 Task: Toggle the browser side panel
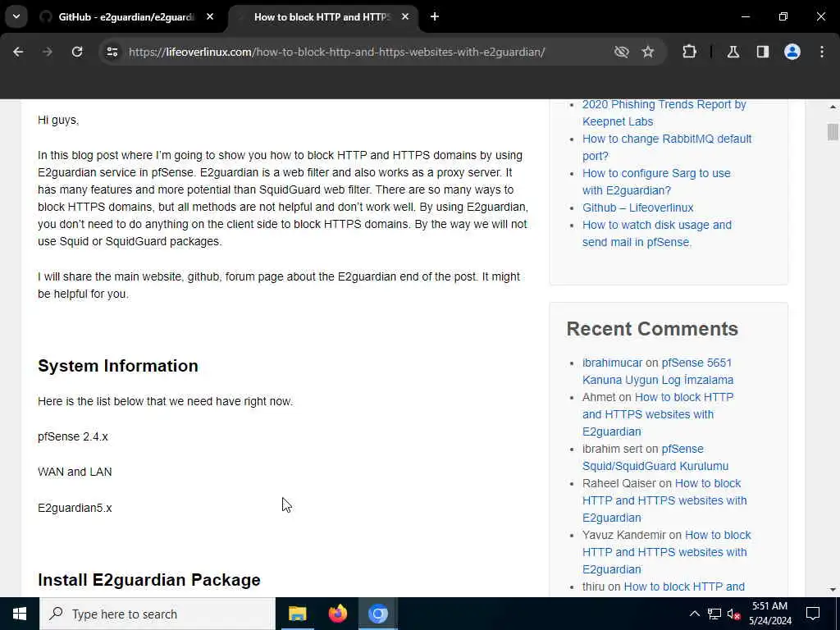(x=763, y=52)
